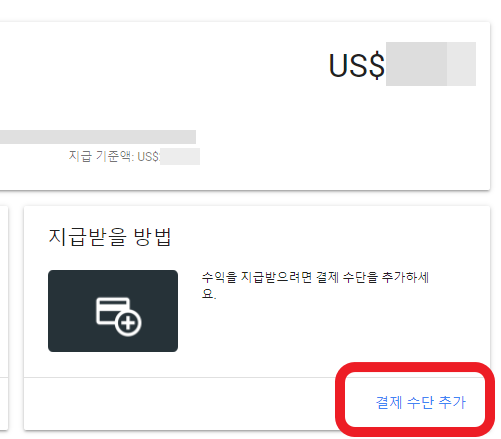Click the large US$ balance label
The image size is (501, 439).
point(356,65)
